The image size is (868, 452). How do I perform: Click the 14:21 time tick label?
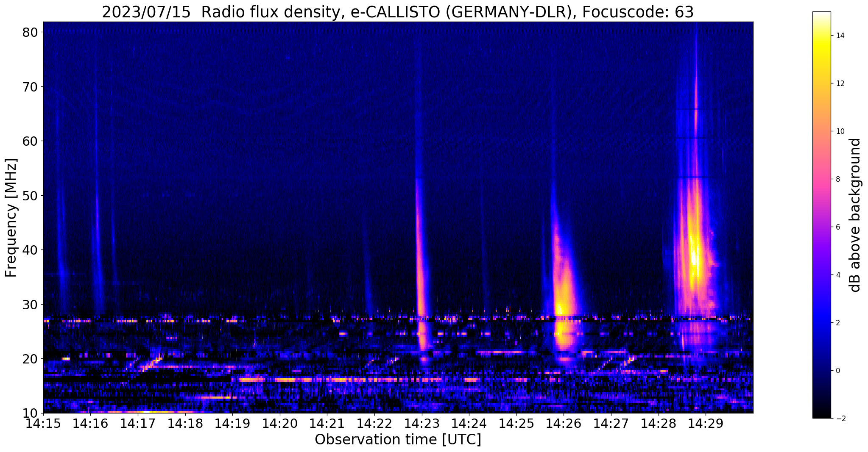click(327, 424)
